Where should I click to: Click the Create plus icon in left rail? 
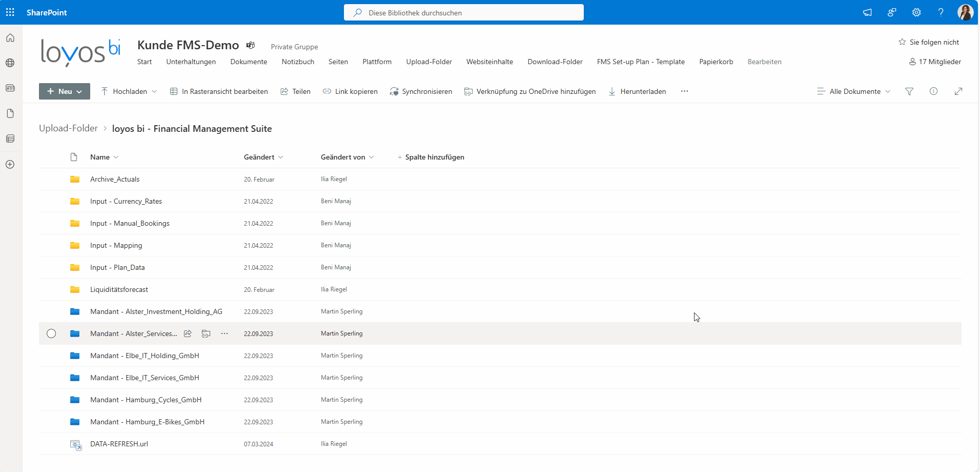coord(10,165)
